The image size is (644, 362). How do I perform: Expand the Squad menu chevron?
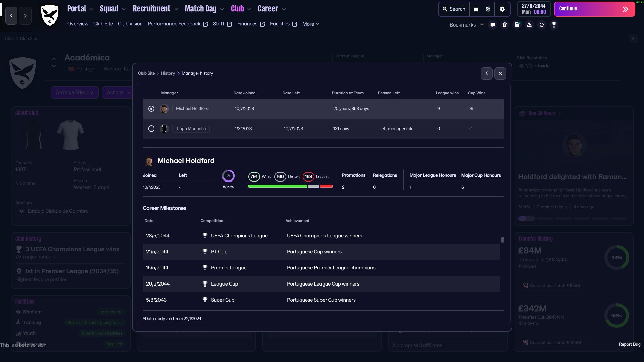click(125, 9)
